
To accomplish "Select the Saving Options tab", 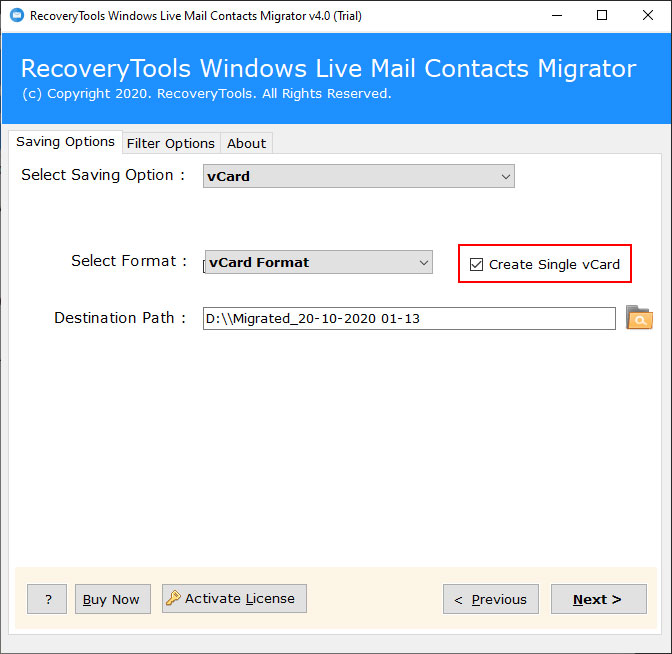I will coord(66,141).
